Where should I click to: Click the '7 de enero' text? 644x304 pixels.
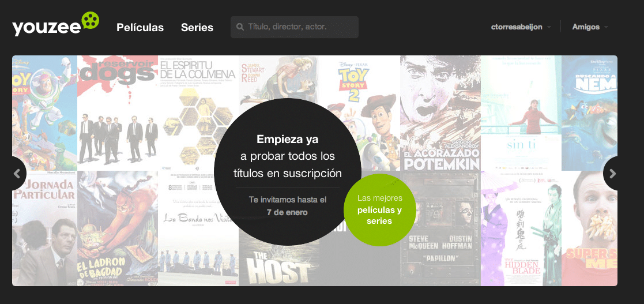287,212
